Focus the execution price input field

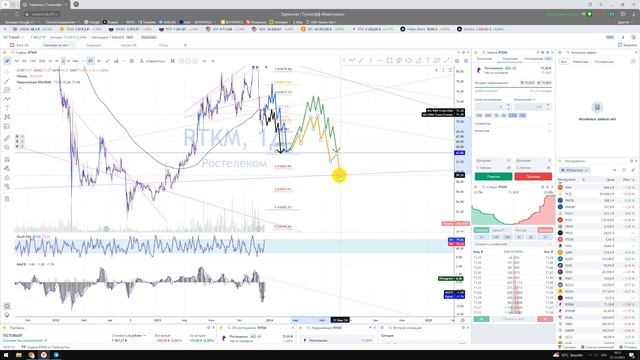click(x=493, y=107)
